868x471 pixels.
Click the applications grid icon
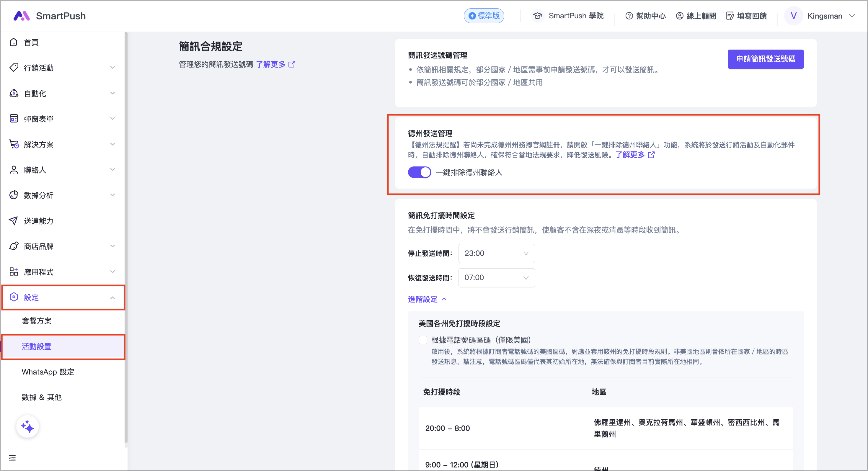pyautogui.click(x=14, y=272)
